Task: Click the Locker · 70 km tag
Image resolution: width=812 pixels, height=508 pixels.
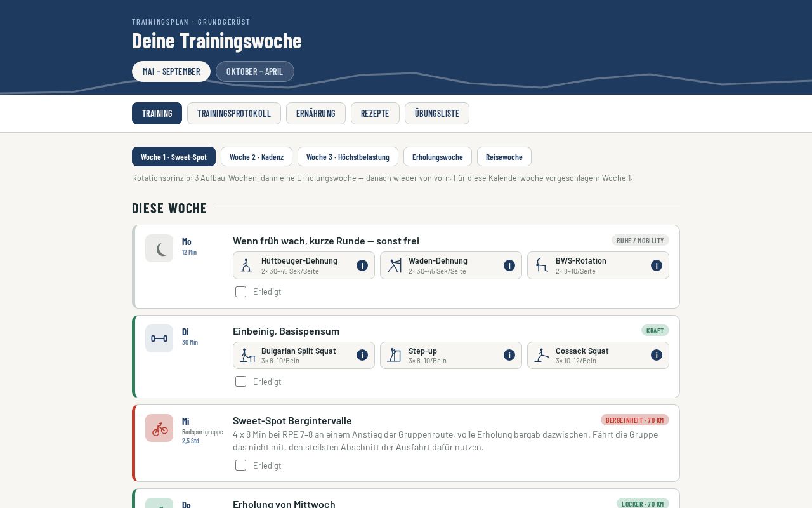Action: click(643, 504)
